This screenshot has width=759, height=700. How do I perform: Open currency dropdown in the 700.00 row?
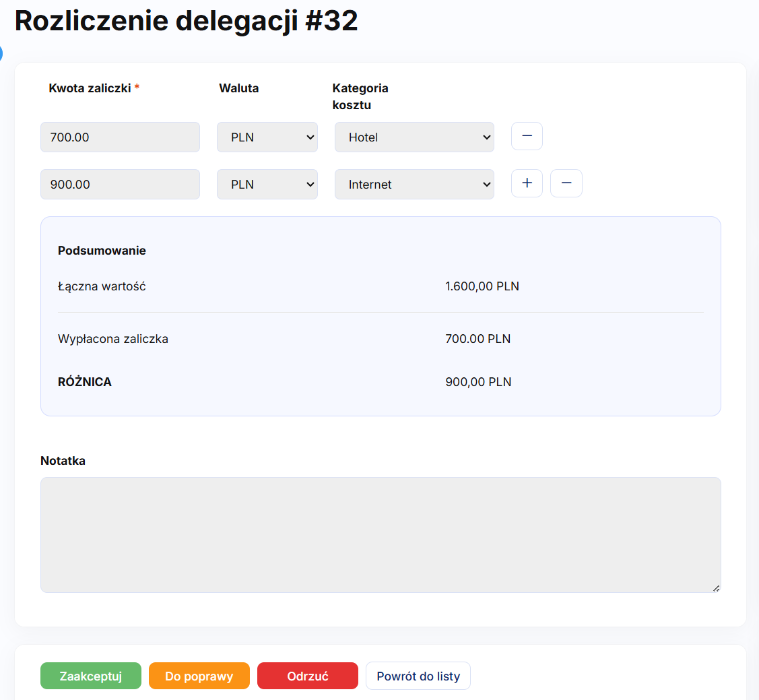pos(267,137)
